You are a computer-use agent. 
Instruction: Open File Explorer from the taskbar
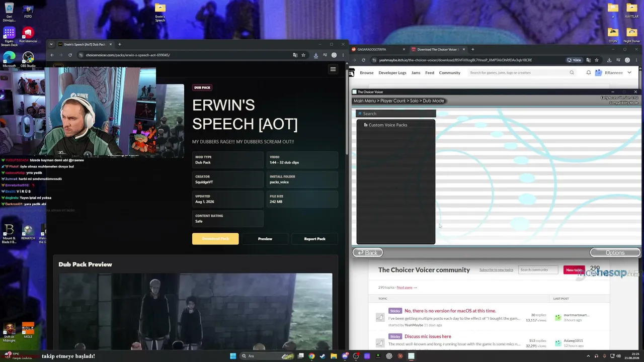[x=334, y=356]
